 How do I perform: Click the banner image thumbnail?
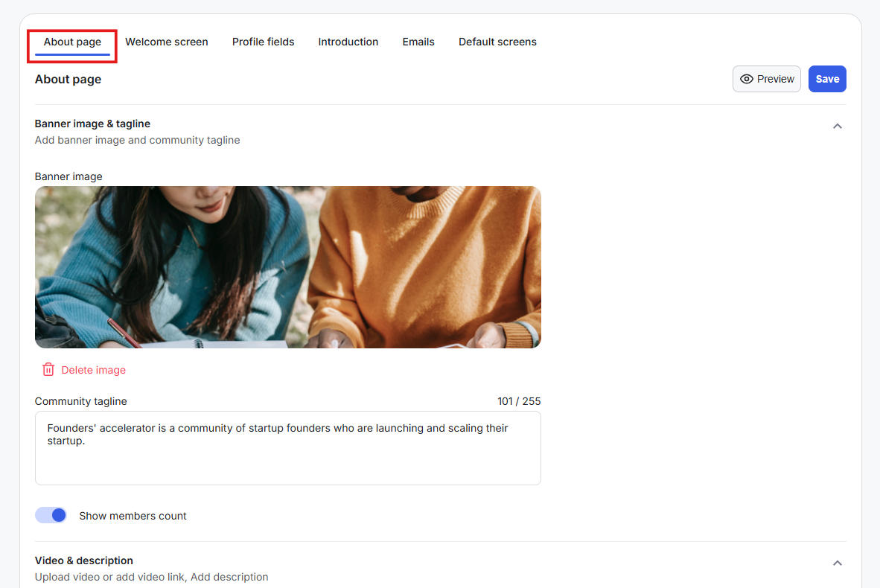(x=288, y=267)
